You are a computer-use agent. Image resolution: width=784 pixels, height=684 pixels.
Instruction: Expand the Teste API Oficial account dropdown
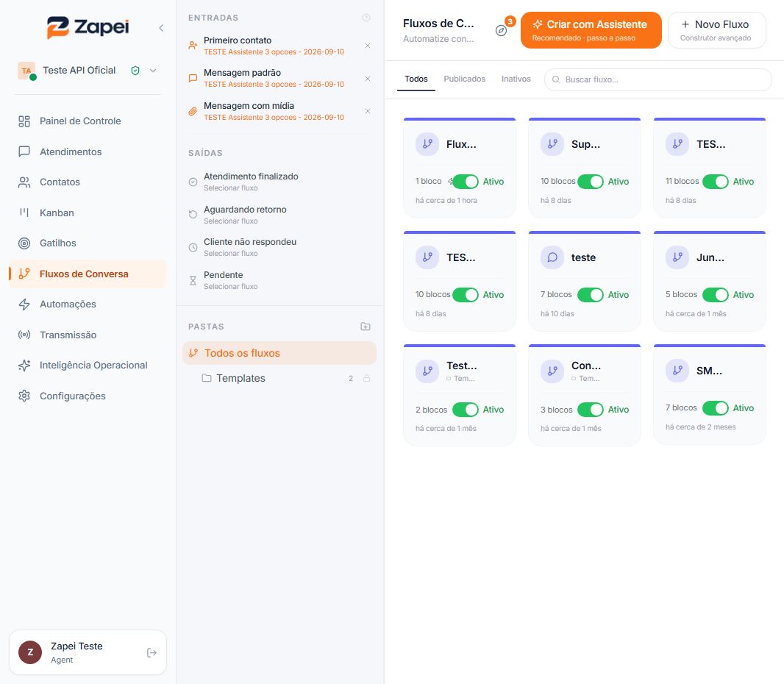[x=153, y=71]
